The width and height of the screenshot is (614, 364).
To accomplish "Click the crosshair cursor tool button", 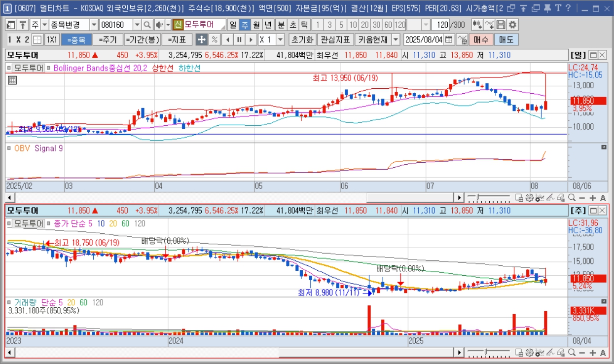I will click(202, 39).
